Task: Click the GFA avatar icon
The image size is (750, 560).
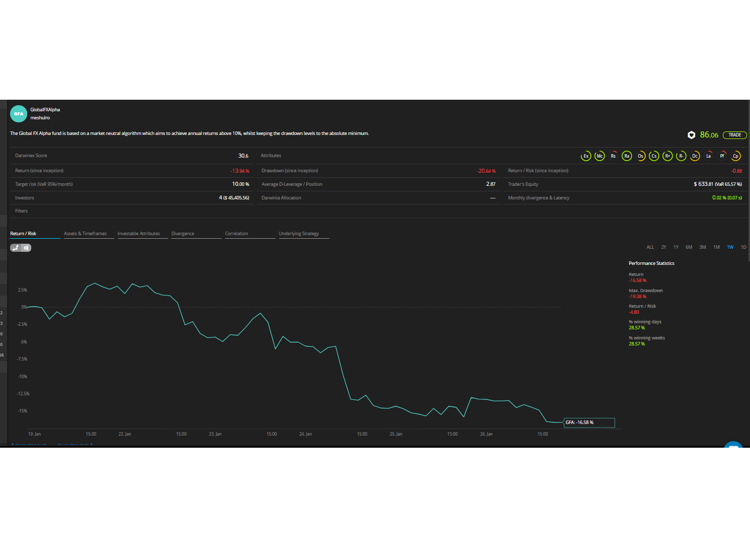Action: click(x=19, y=114)
